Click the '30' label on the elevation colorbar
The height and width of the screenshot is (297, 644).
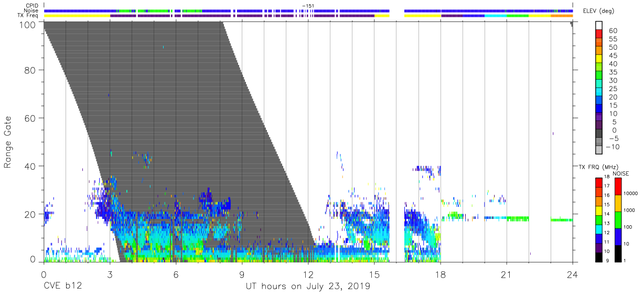tap(613, 81)
